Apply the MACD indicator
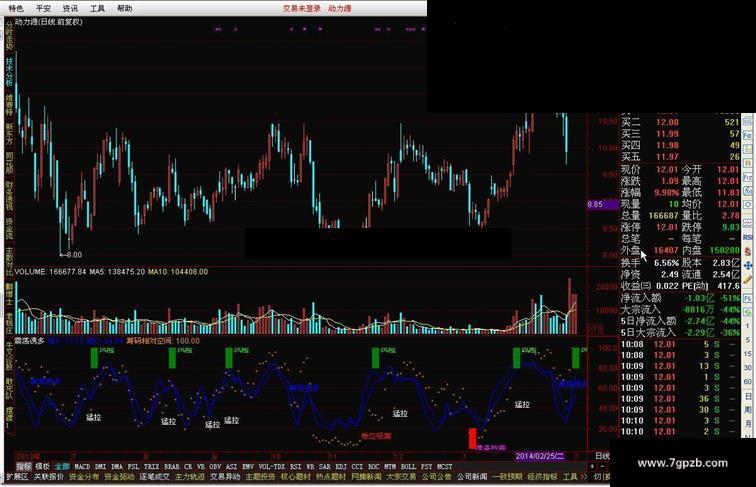This screenshot has height=487, width=756. [82, 466]
